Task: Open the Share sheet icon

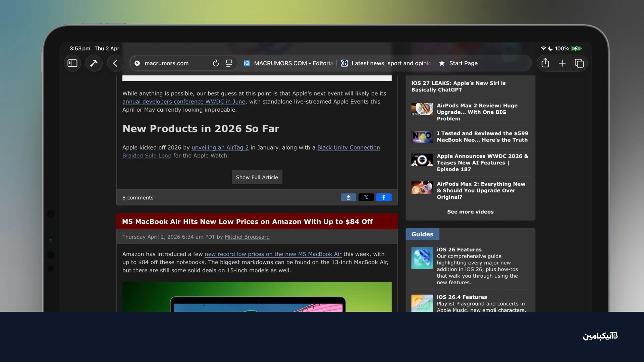Action: [x=545, y=63]
